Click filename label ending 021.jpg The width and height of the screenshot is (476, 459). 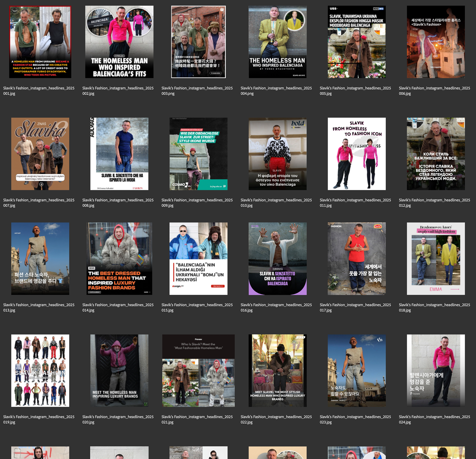(x=197, y=419)
